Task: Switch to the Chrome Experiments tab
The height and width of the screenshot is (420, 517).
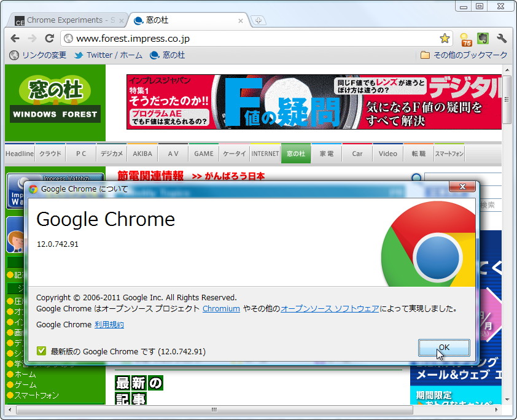Action: tap(68, 20)
